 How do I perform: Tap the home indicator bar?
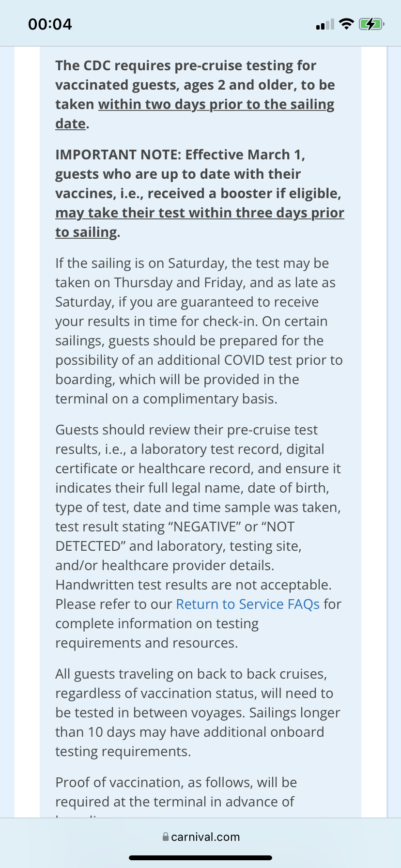click(200, 858)
